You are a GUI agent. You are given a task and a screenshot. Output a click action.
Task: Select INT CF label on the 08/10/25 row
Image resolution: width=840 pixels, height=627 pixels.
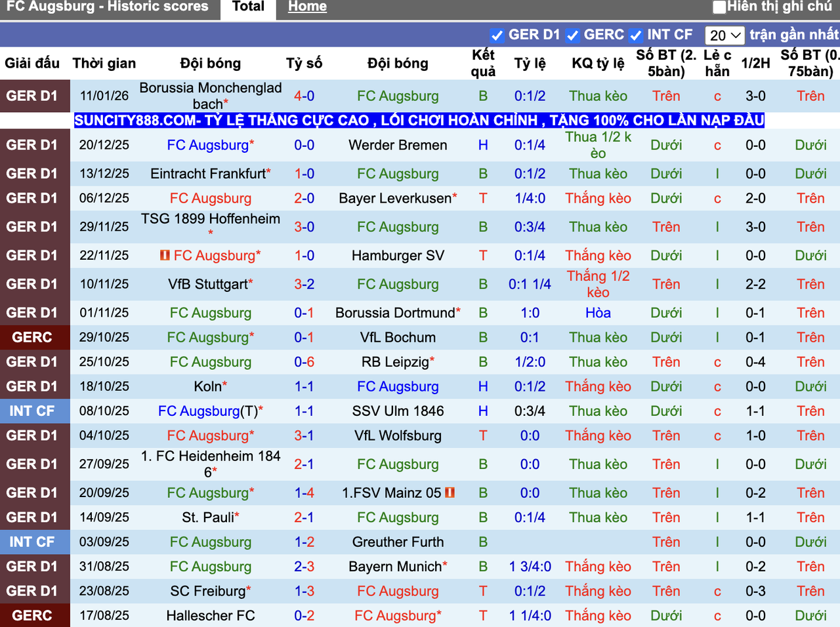pyautogui.click(x=32, y=411)
